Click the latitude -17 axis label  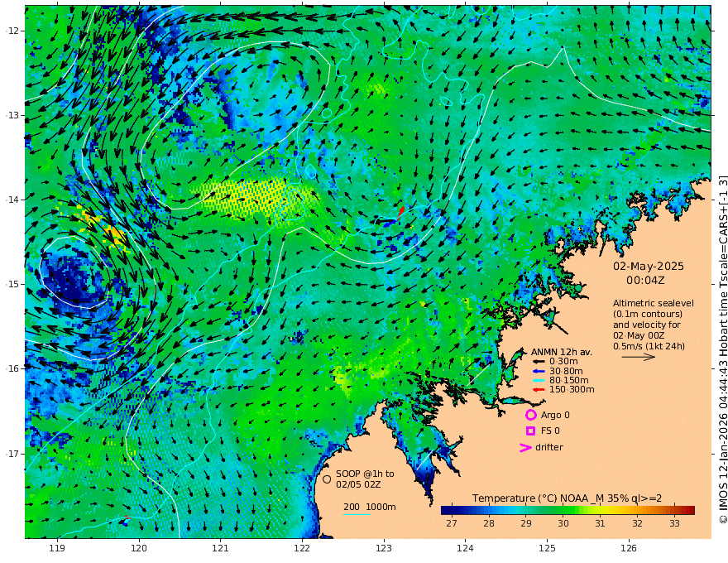tap(13, 454)
